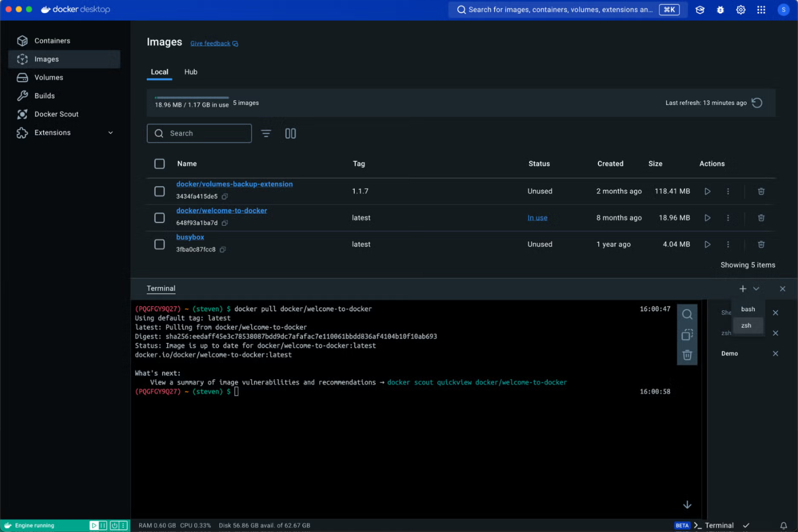Image resolution: width=798 pixels, height=532 pixels.
Task: Open the Give feedback link
Action: point(210,43)
